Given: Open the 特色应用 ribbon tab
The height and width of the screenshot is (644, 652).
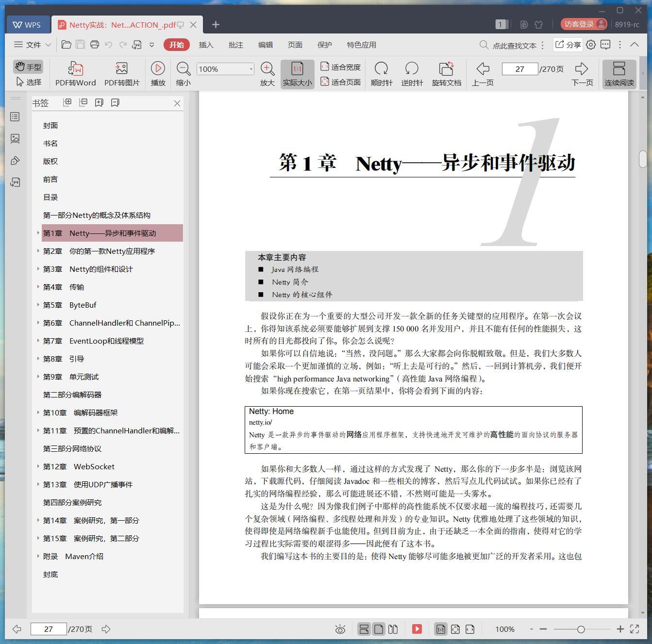Looking at the screenshot, I should (x=361, y=45).
